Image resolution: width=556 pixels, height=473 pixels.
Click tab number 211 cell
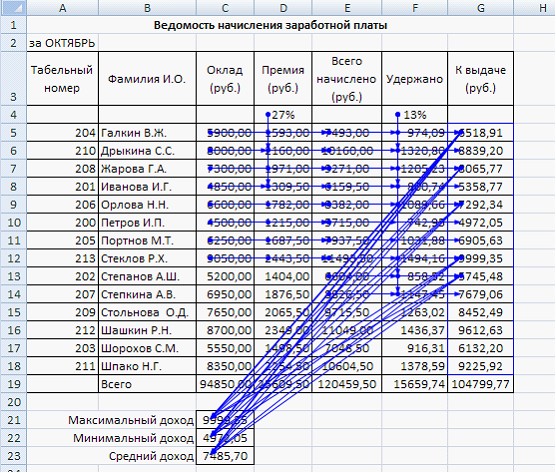click(62, 366)
